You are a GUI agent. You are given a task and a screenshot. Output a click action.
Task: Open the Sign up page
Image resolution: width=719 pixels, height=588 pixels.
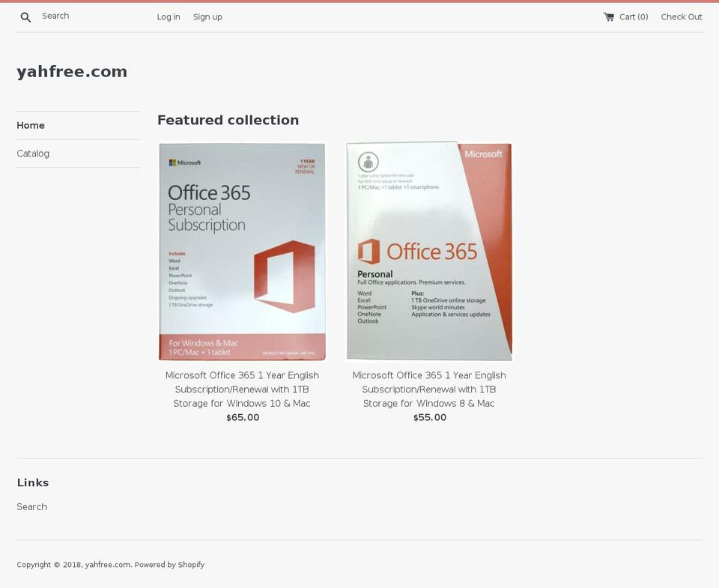pos(207,17)
